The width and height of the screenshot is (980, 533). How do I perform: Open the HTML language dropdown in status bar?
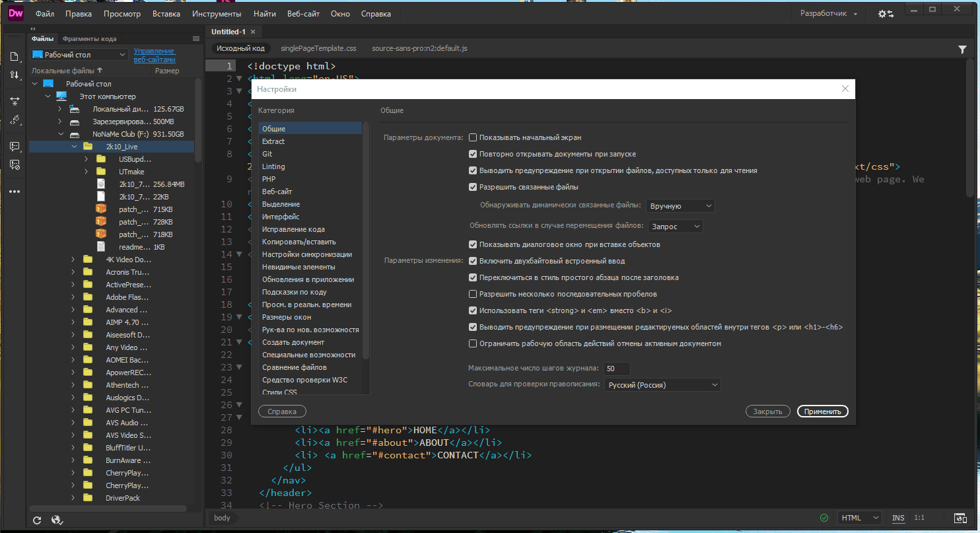click(x=860, y=518)
